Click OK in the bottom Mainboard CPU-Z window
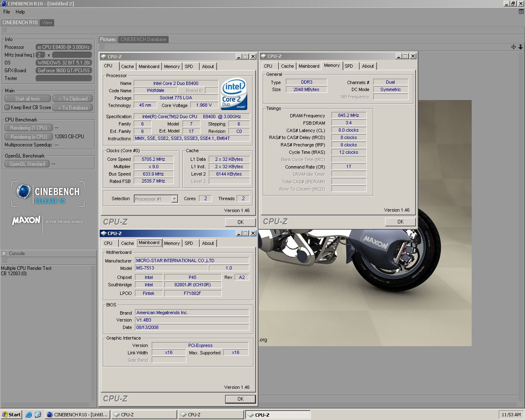The image size is (525, 420). (x=240, y=399)
